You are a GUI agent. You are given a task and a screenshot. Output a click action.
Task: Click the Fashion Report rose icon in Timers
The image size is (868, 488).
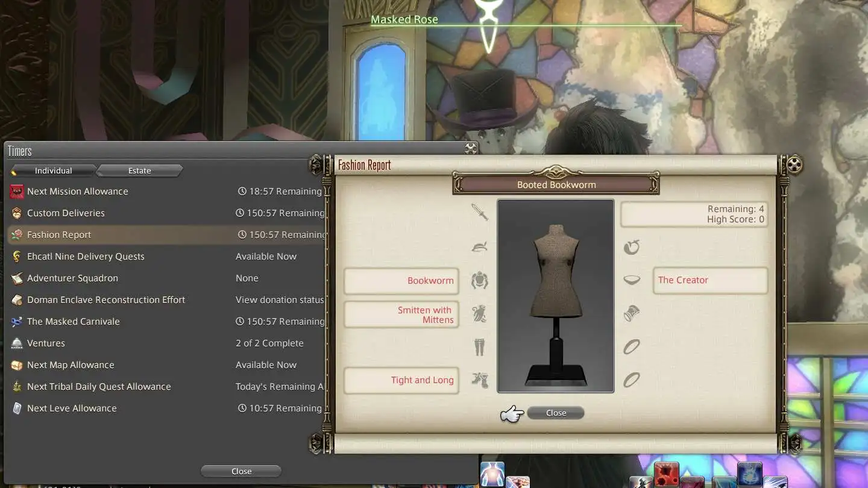click(x=17, y=235)
